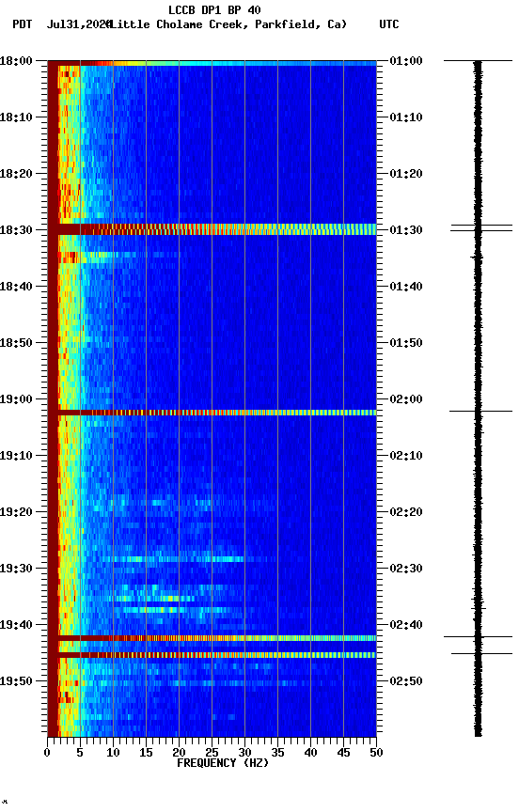Click the 45 Hz frequency axis label
The height and width of the screenshot is (812, 519).
343,753
